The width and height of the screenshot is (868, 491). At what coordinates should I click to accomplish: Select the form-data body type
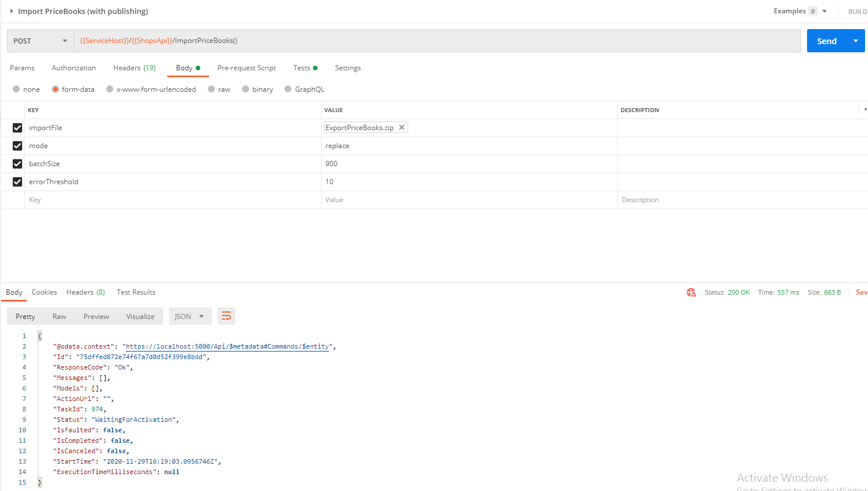[x=55, y=89]
